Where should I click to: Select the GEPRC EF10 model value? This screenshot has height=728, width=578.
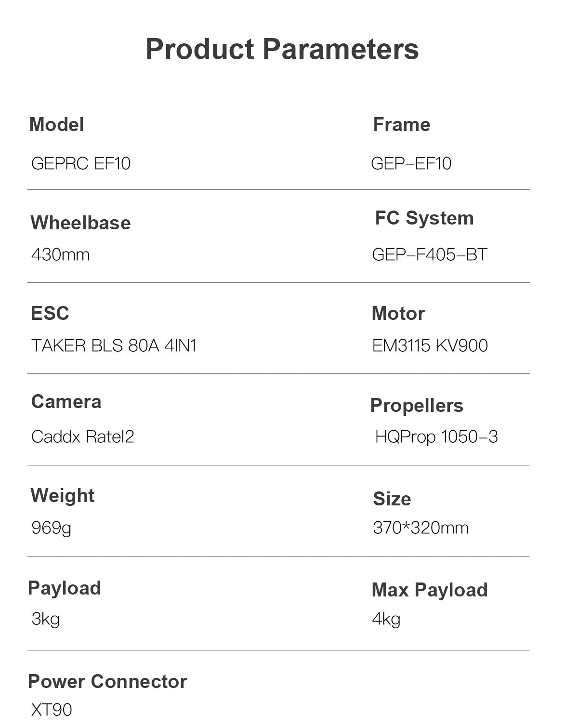click(x=80, y=164)
